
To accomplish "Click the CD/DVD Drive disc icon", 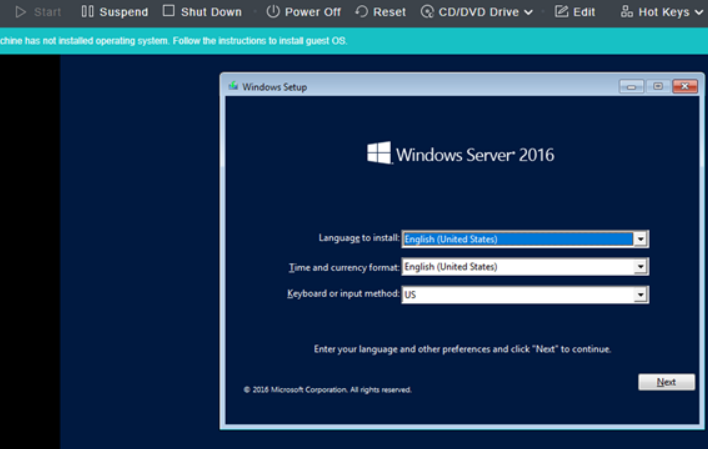I will click(x=428, y=12).
